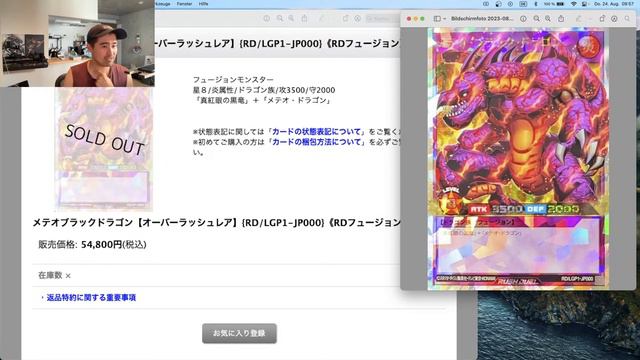Open markup toolbar in background Preview window
The image size is (640, 360).
[358, 19]
